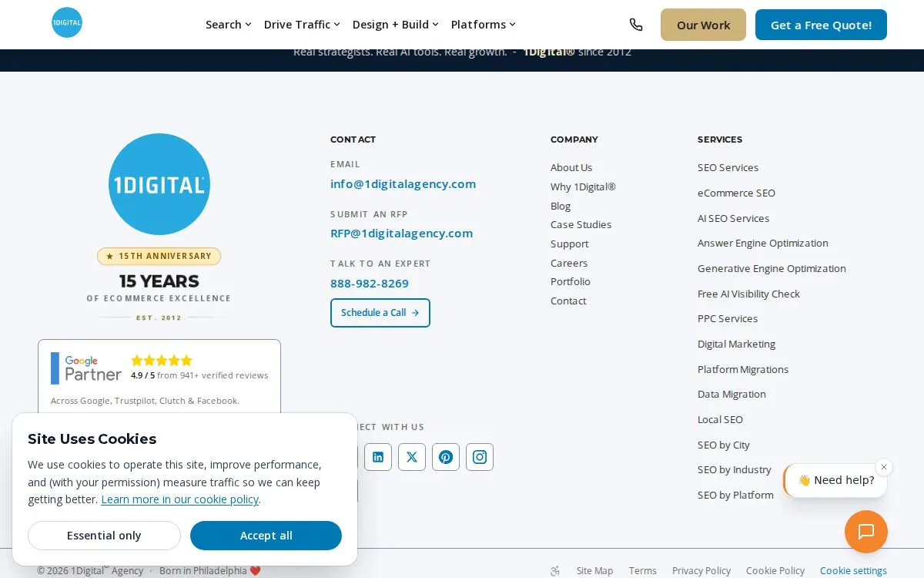Click info@1digitalagency.com email link
This screenshot has width=924, height=578.
point(403,184)
